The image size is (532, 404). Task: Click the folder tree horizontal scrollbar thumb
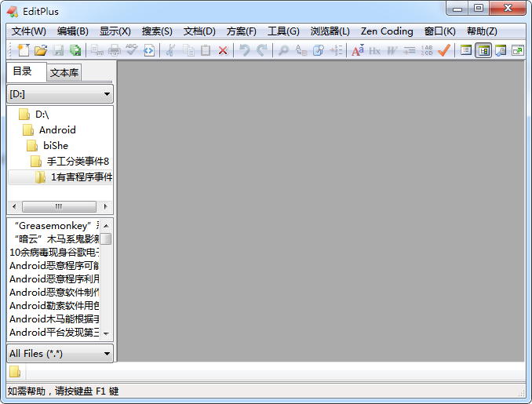(x=59, y=206)
